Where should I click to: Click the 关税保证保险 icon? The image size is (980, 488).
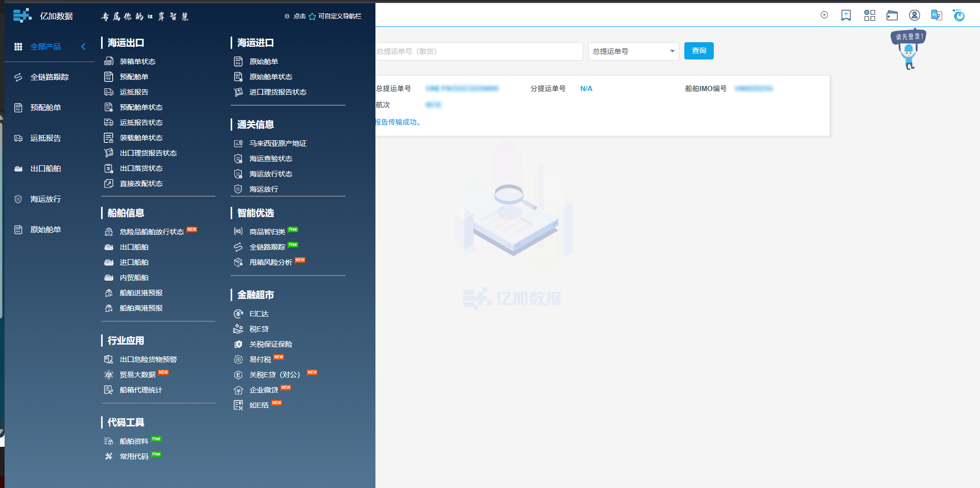tap(238, 344)
